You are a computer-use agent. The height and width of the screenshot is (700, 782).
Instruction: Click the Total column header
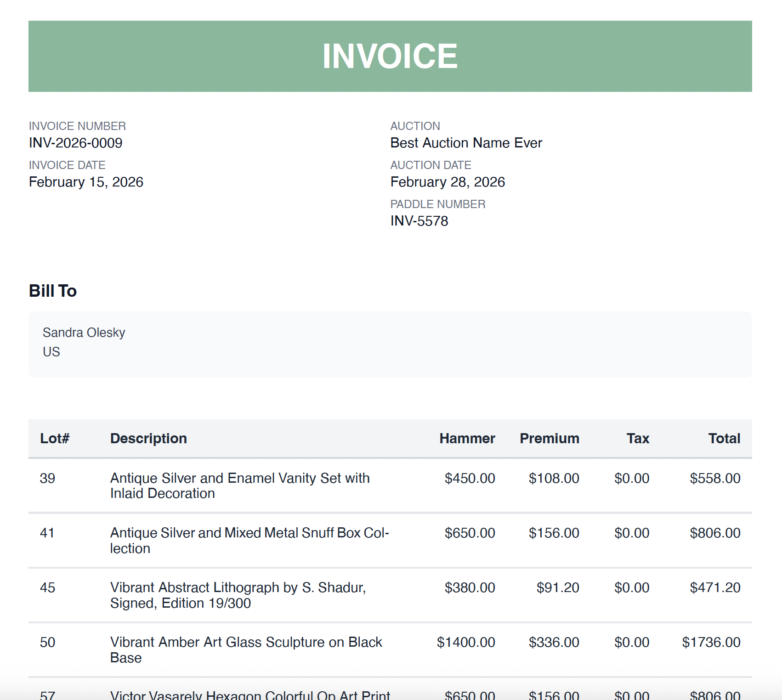tap(724, 438)
